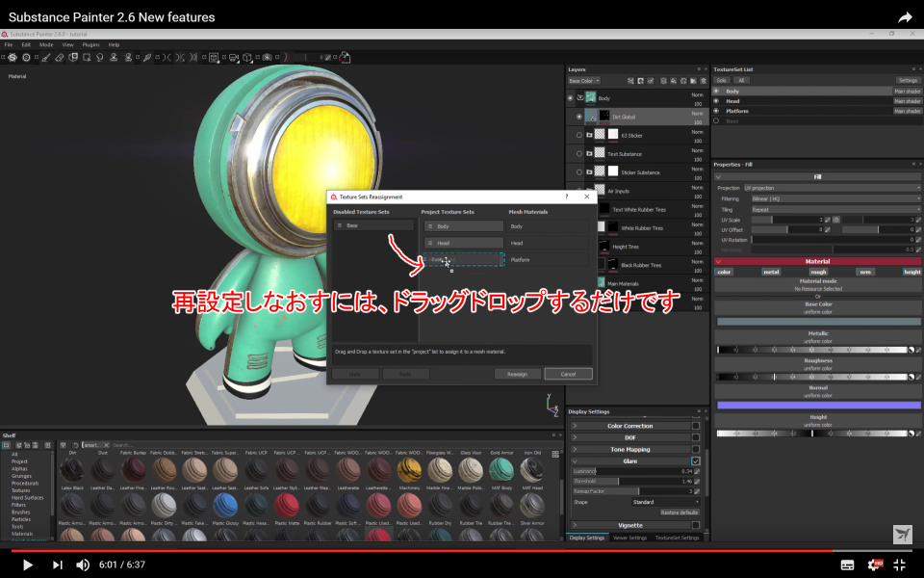Click the export textures icon at the toolbar end
This screenshot has width=924, height=578.
[346, 57]
